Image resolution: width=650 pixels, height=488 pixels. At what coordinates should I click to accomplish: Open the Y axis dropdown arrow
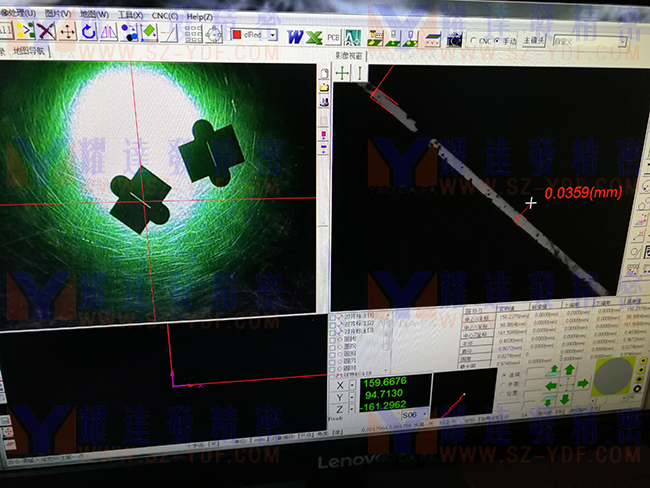352,397
